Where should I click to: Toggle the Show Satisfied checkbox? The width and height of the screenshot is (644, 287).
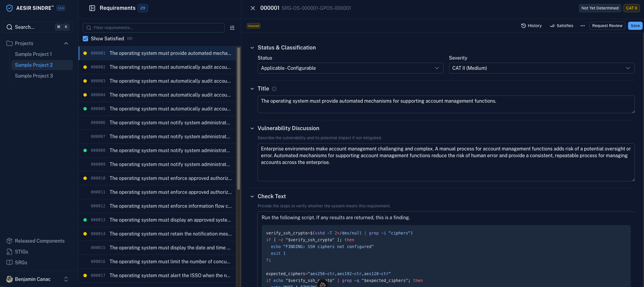85,39
